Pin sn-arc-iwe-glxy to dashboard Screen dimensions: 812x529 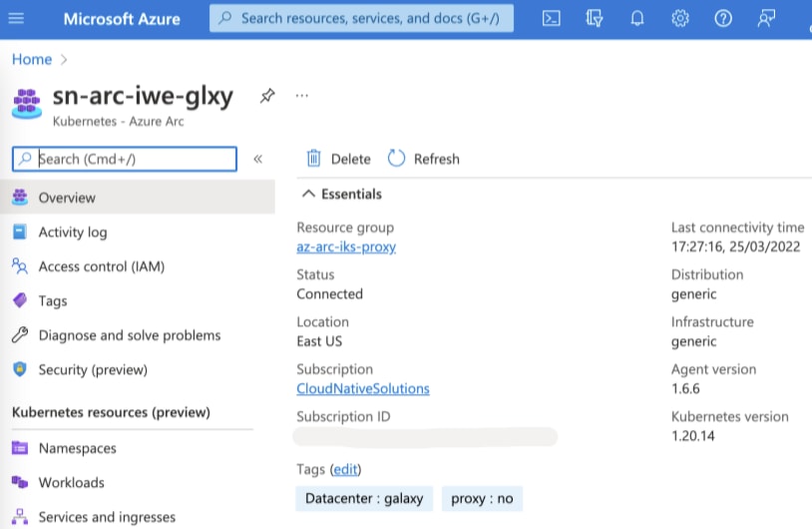point(267,96)
